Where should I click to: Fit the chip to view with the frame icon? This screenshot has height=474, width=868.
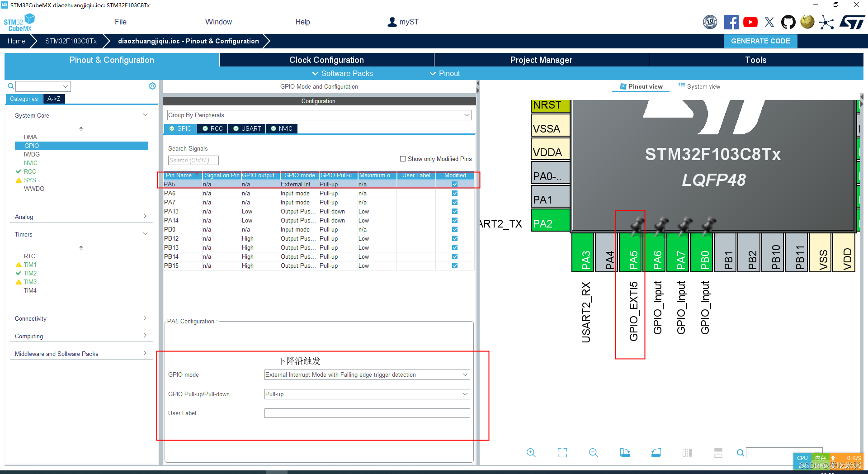pos(562,453)
